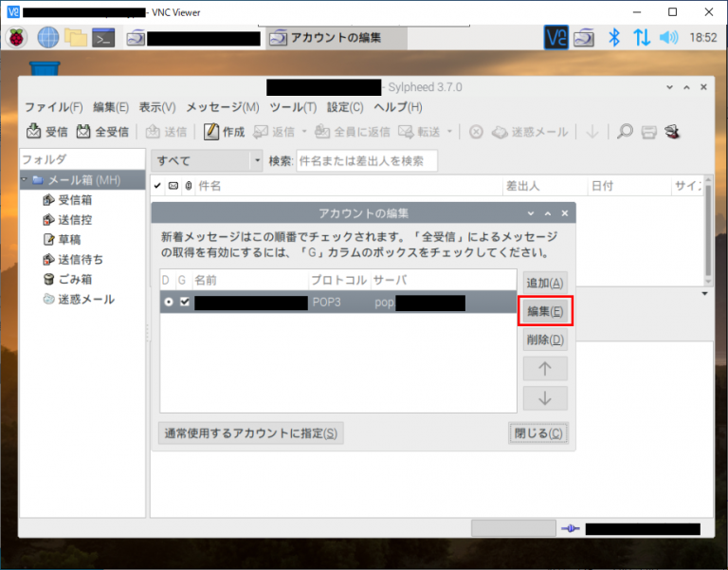The height and width of the screenshot is (570, 728).
Task: Click the search magnifier toolbar icon
Action: click(624, 132)
